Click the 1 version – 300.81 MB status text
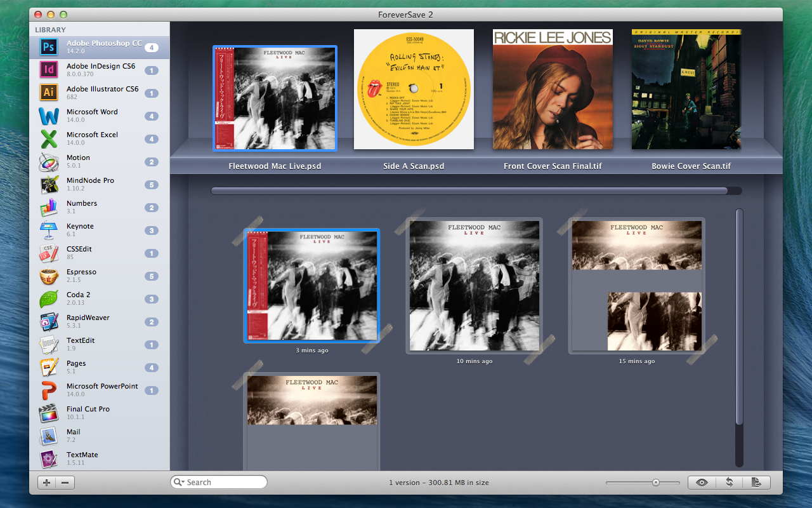 [x=439, y=483]
